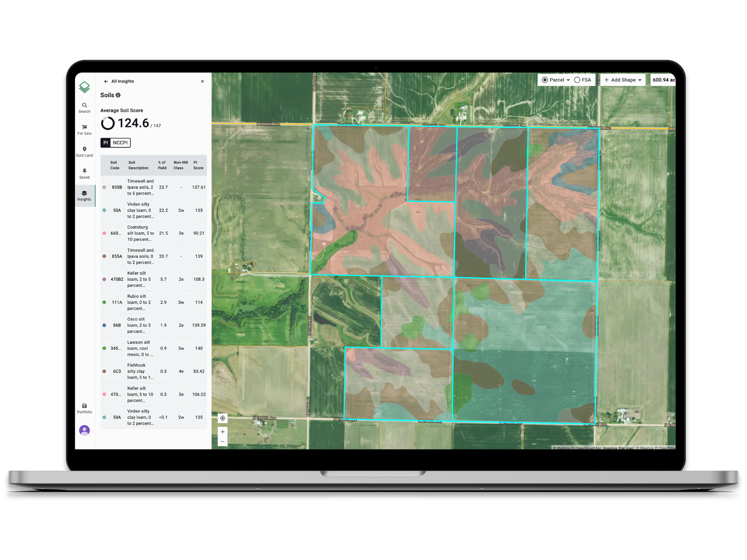Click the locate-me map icon

tap(223, 418)
